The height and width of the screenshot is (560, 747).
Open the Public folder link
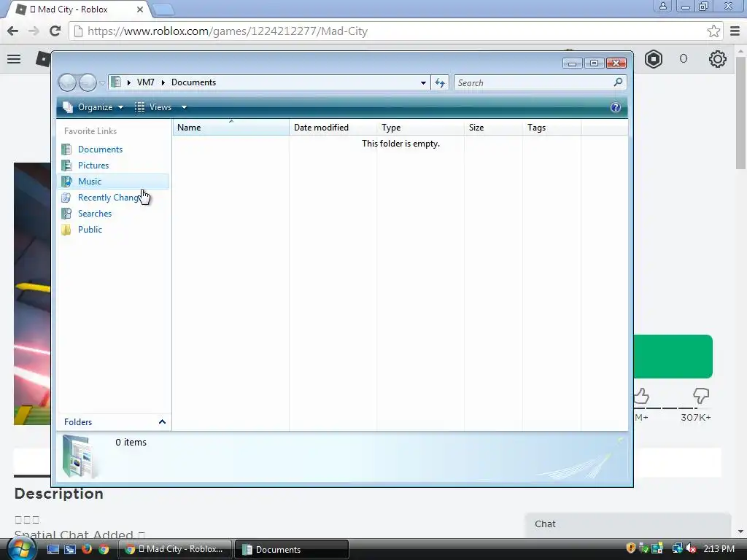click(90, 230)
